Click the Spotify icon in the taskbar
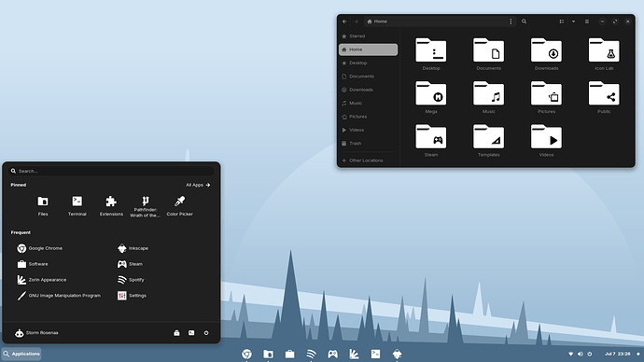Screen dimensions: 644x362 coord(312,354)
